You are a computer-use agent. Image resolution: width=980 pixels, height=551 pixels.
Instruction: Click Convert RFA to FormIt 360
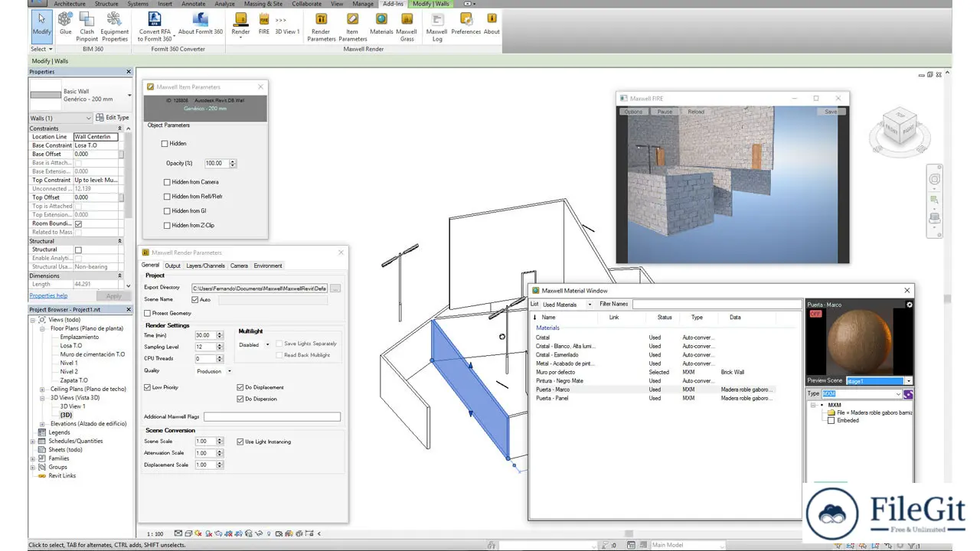(155, 26)
